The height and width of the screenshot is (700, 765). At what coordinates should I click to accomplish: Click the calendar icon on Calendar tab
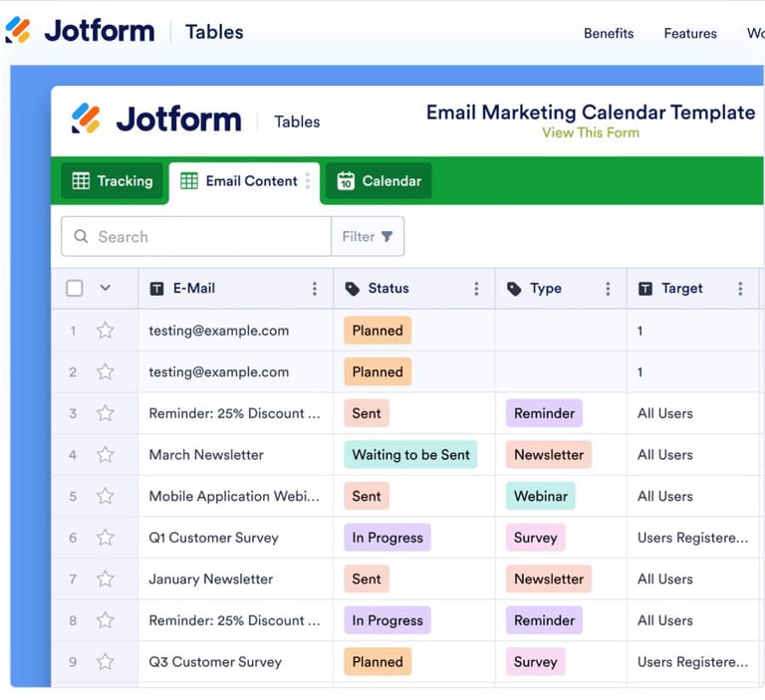click(x=346, y=181)
